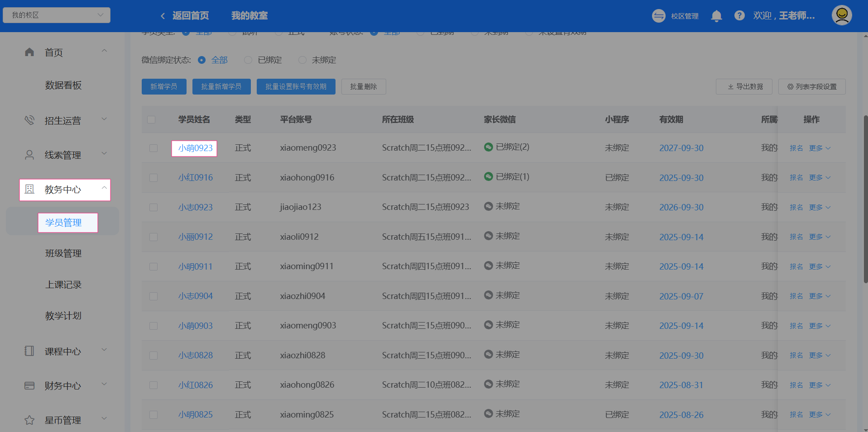
Task: Click the 新增学员 button
Action: (x=164, y=86)
